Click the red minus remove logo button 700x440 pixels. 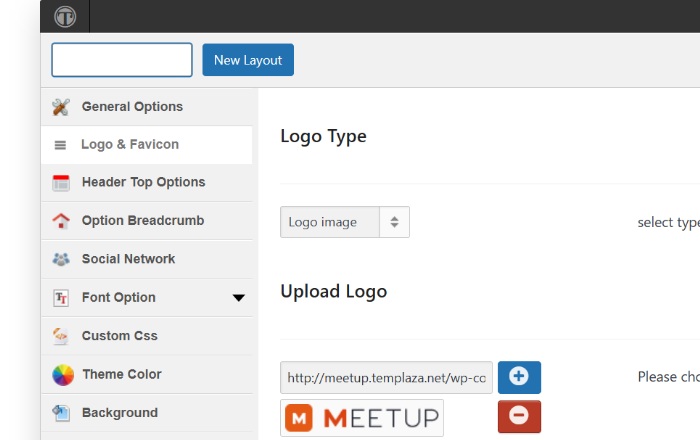click(519, 416)
